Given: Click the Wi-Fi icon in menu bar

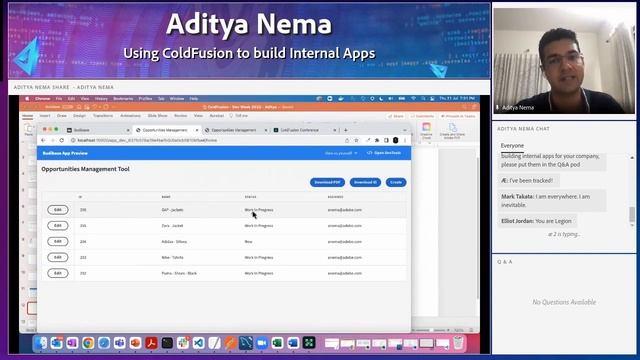Looking at the screenshot, I should point(413,99).
